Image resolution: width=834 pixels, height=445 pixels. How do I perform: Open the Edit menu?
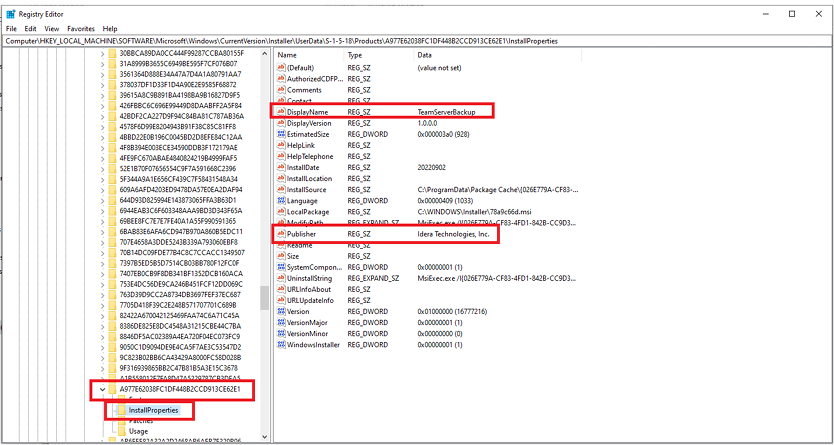[30, 29]
